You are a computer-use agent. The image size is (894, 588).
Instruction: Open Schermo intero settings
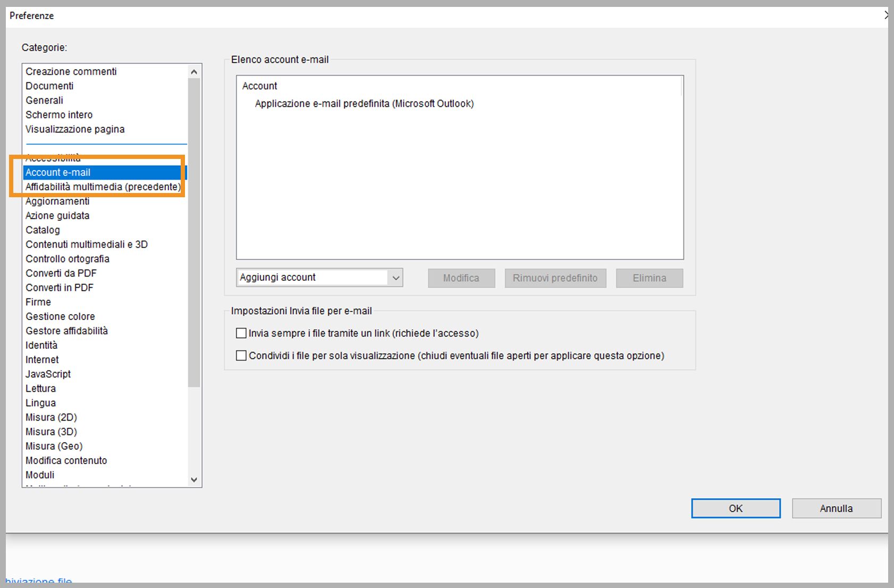tap(59, 114)
